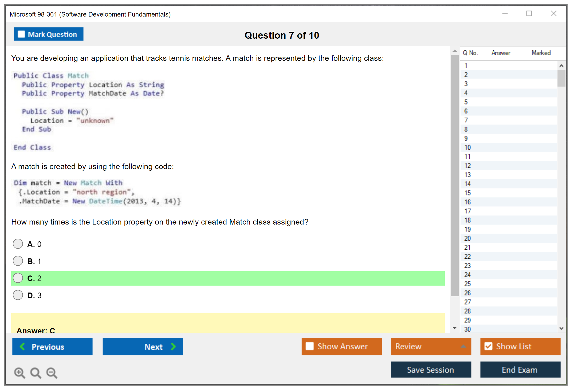Minimize the exam window

(x=505, y=14)
